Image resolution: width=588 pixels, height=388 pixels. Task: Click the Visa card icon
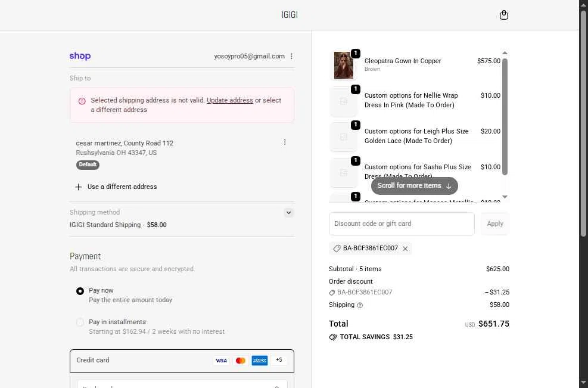tap(221, 361)
